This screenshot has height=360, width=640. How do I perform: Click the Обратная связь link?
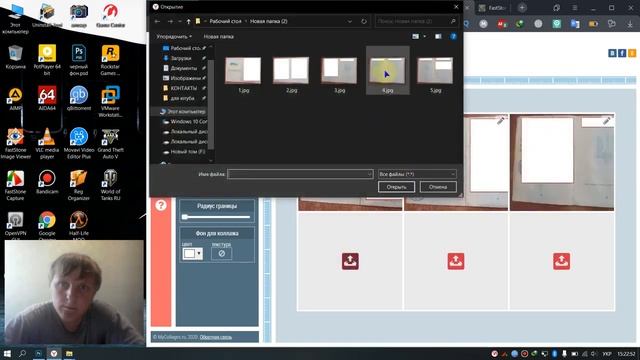[x=216, y=337]
